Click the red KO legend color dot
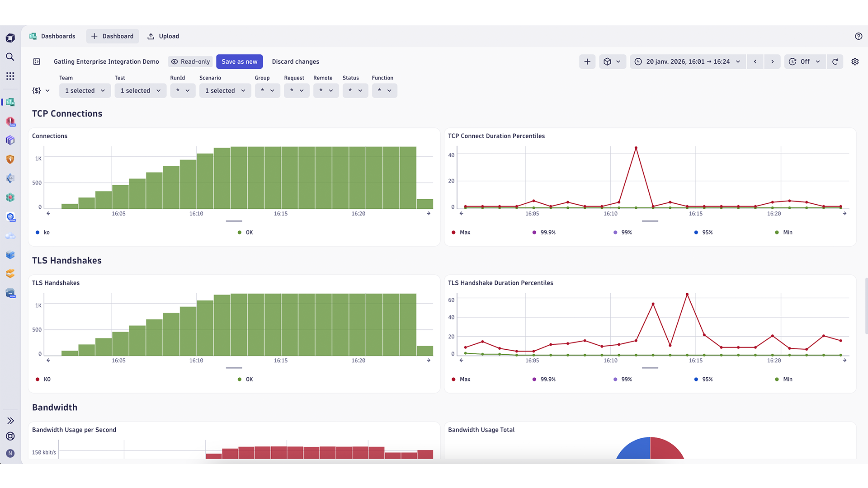 [x=37, y=379]
